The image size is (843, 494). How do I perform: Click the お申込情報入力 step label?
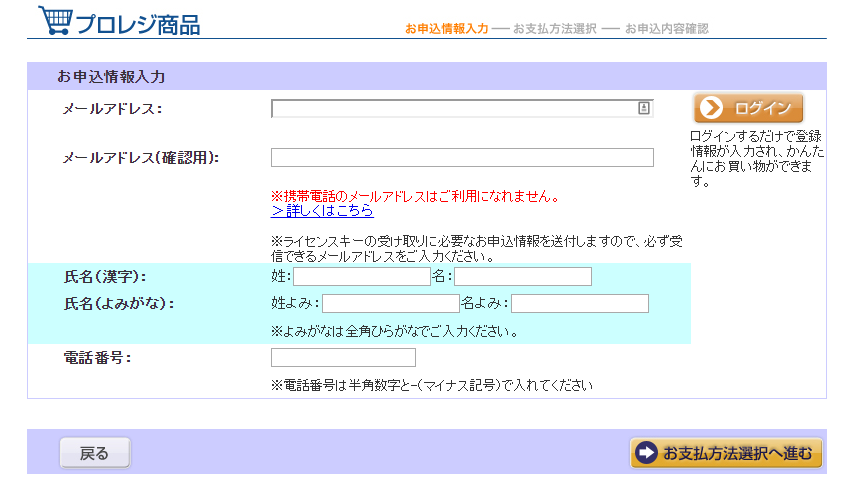click(446, 28)
